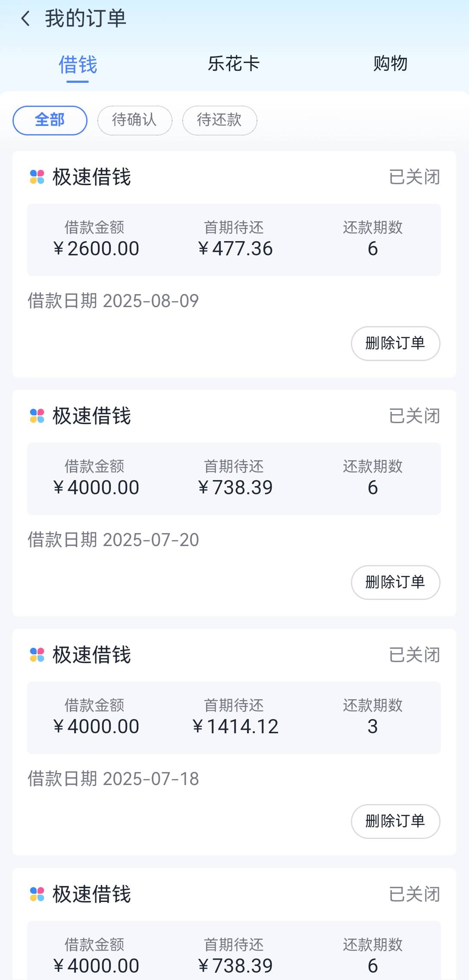Open the ¥1414.12 three-period loan details
The image size is (469, 980).
coord(234,718)
